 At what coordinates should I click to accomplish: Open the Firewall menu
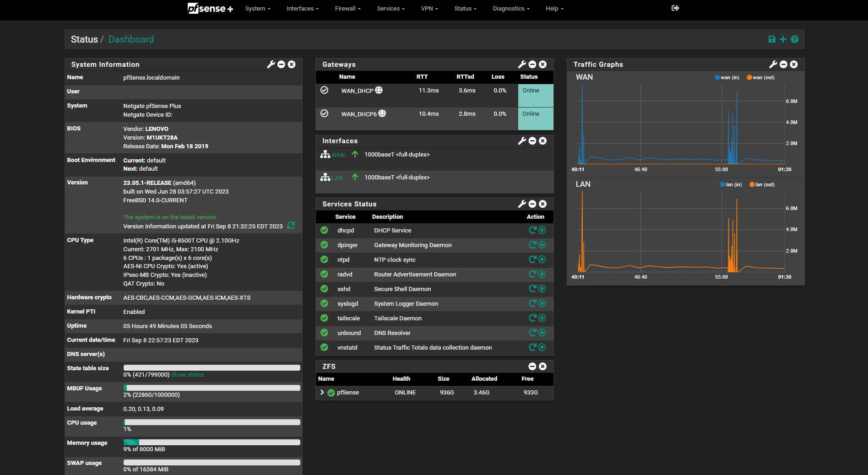(x=348, y=9)
